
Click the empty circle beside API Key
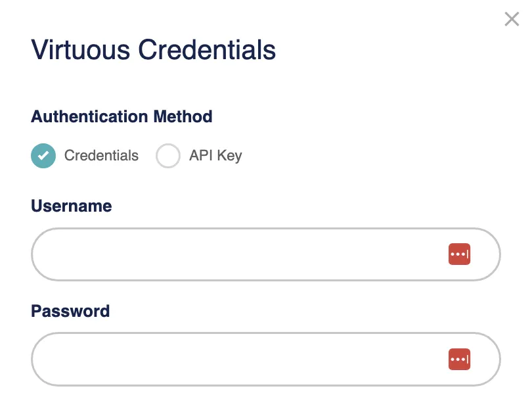[168, 156]
